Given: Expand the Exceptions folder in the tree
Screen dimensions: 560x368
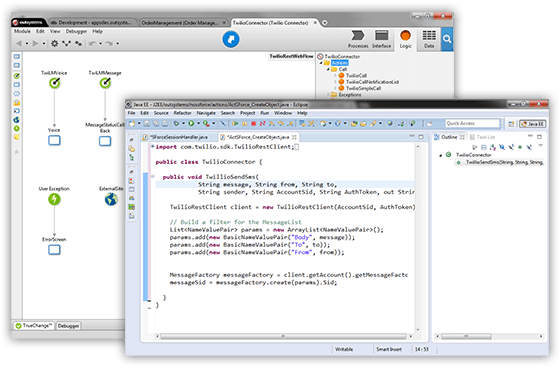Looking at the screenshot, I should [x=328, y=95].
